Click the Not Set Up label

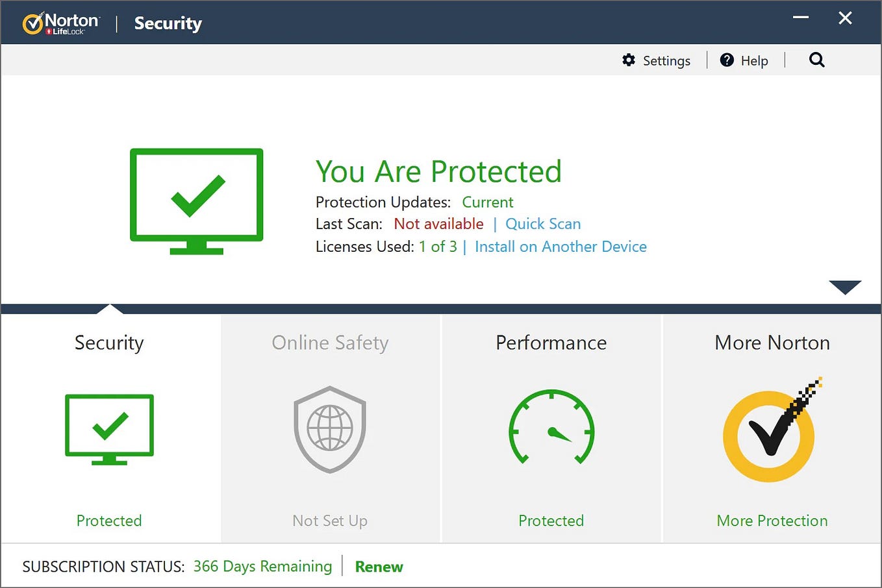[x=330, y=520]
